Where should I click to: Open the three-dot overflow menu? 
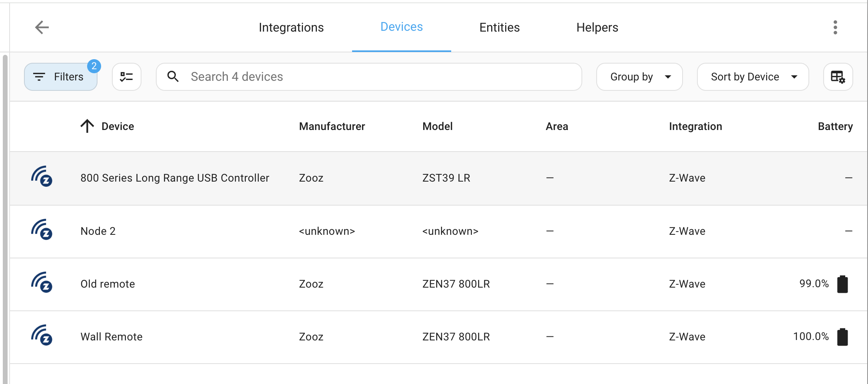835,28
